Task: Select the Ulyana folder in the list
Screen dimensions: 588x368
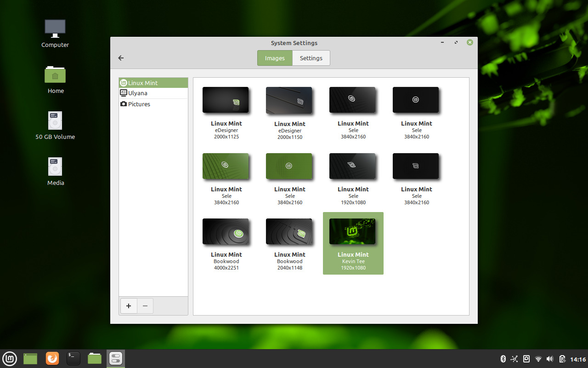Action: [x=153, y=93]
